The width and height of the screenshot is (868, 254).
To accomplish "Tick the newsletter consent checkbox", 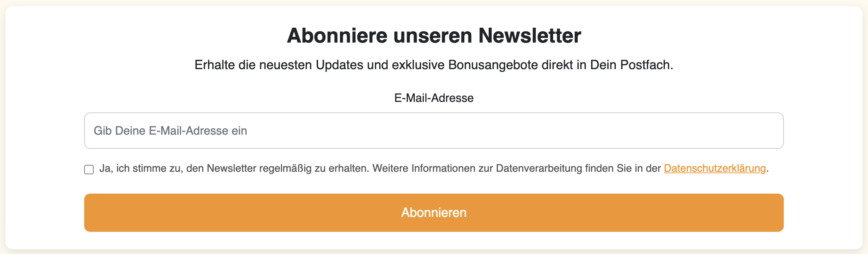I will [89, 170].
